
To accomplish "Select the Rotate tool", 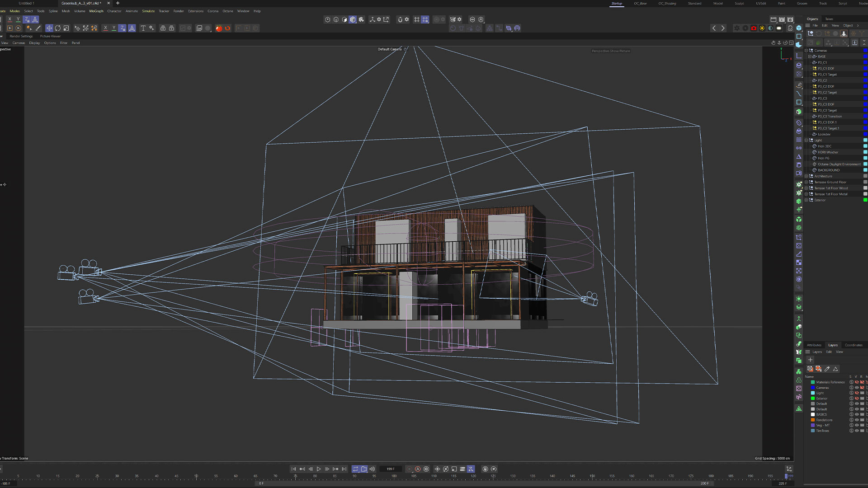I will [58, 28].
